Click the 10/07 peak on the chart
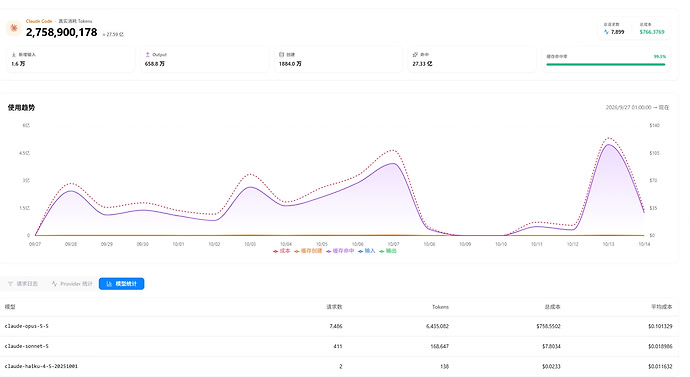This screenshot has height=377, width=690. tap(393, 163)
